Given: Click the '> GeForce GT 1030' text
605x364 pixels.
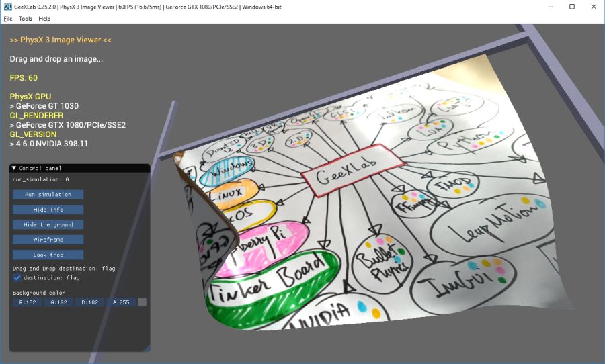Looking at the screenshot, I should point(44,105).
